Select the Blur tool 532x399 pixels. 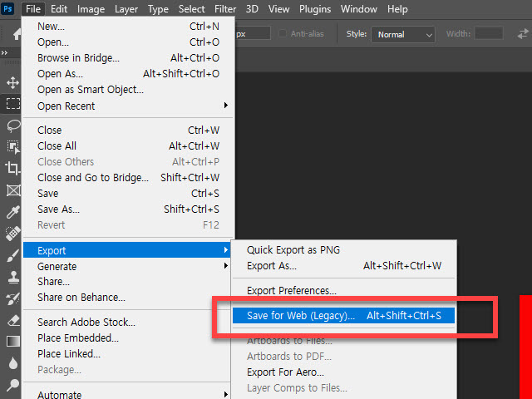13,363
